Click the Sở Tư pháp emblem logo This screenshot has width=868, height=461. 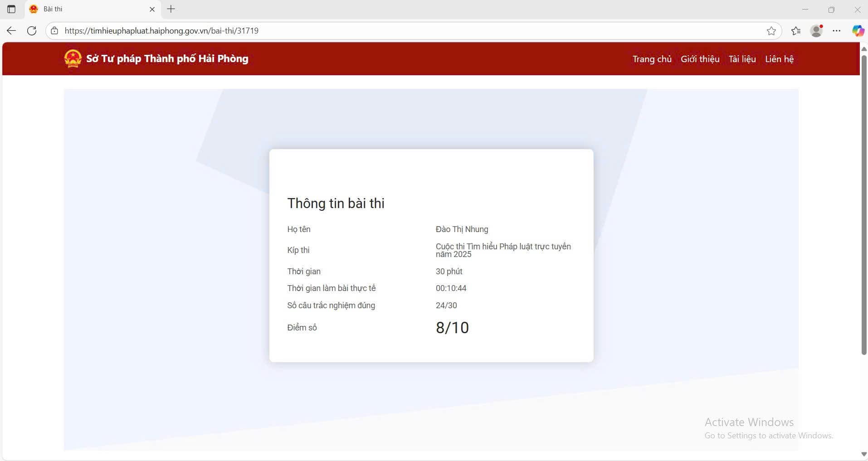click(73, 58)
